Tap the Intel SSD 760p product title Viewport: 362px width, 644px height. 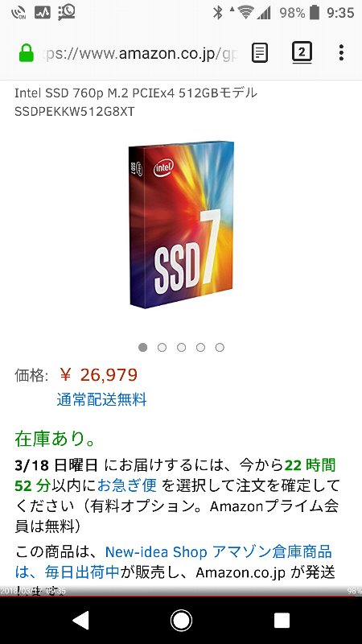point(136,102)
